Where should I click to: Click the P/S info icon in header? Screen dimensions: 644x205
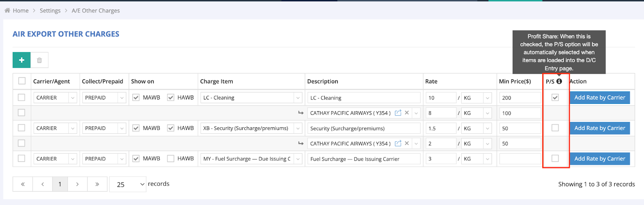pyautogui.click(x=559, y=81)
